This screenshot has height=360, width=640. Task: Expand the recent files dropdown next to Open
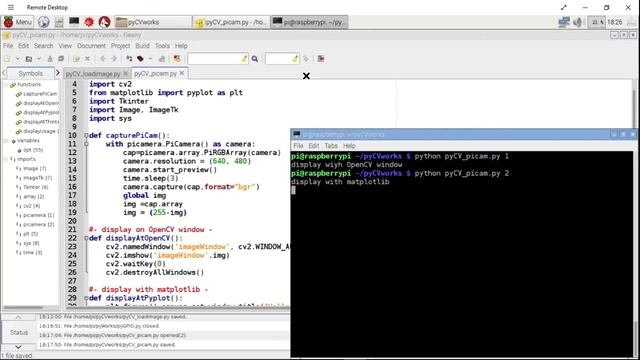(x=39, y=59)
